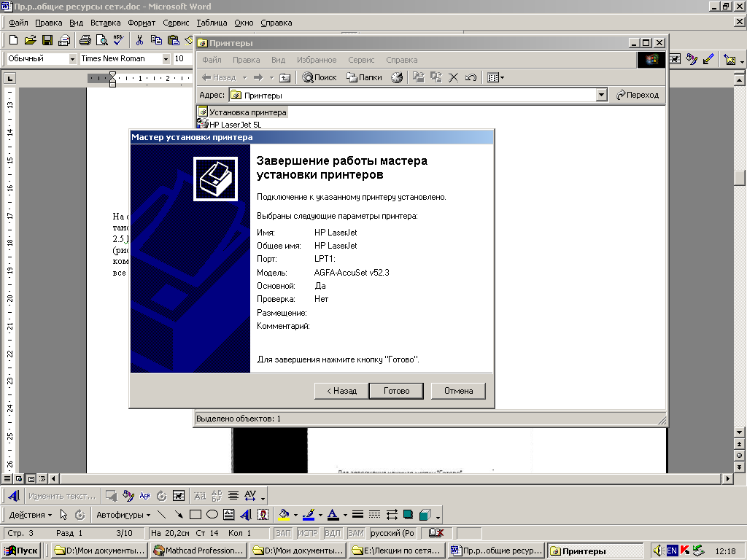
Task: Switch to Mathcad Professional taskbar button
Action: 198,551
